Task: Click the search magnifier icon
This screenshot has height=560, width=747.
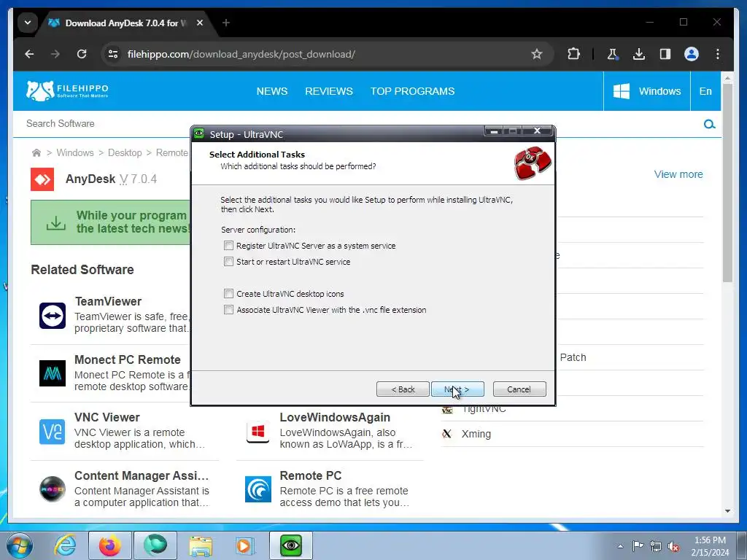Action: click(x=709, y=124)
